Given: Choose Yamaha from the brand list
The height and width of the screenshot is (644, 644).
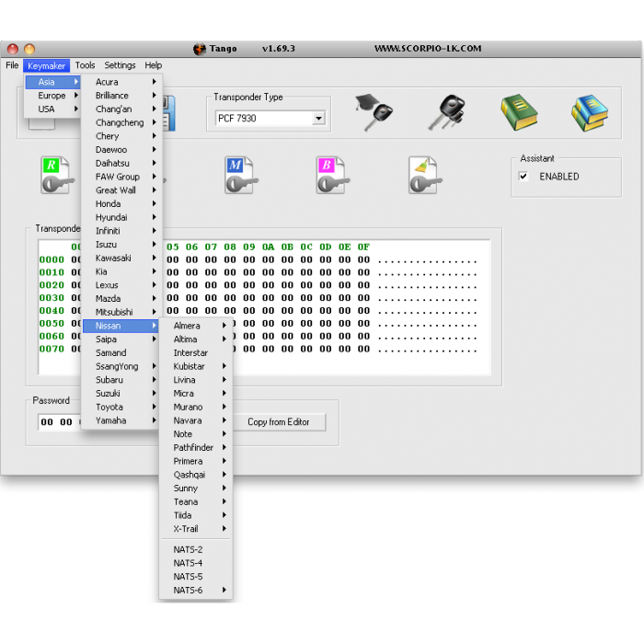Looking at the screenshot, I should [x=121, y=421].
